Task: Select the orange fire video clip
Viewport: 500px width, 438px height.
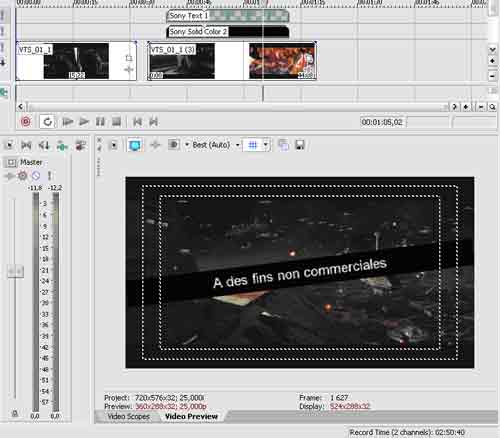Action: (282, 61)
